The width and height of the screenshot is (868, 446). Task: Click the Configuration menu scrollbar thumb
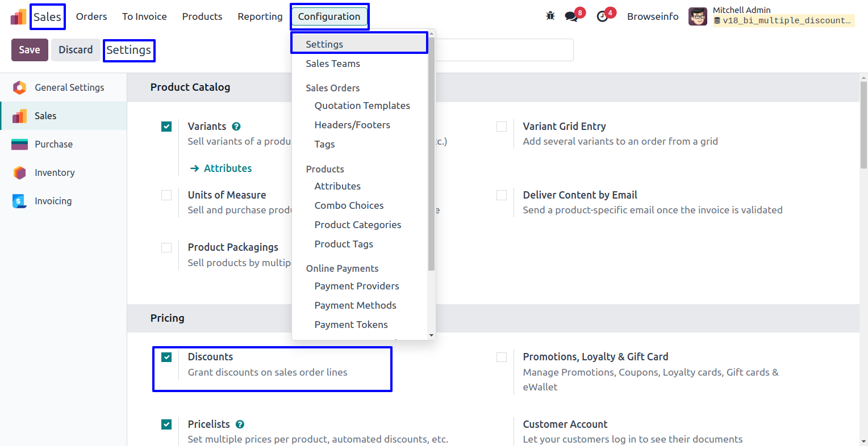click(x=431, y=153)
